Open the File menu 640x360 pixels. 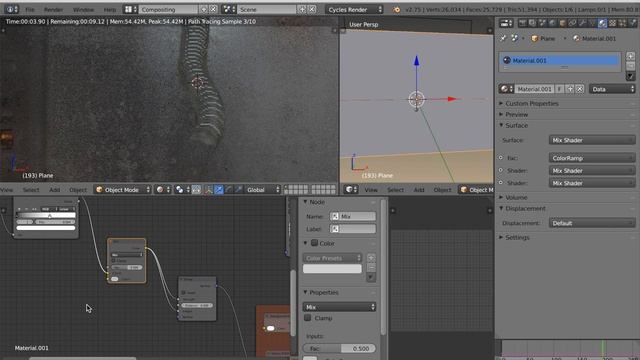click(30, 9)
